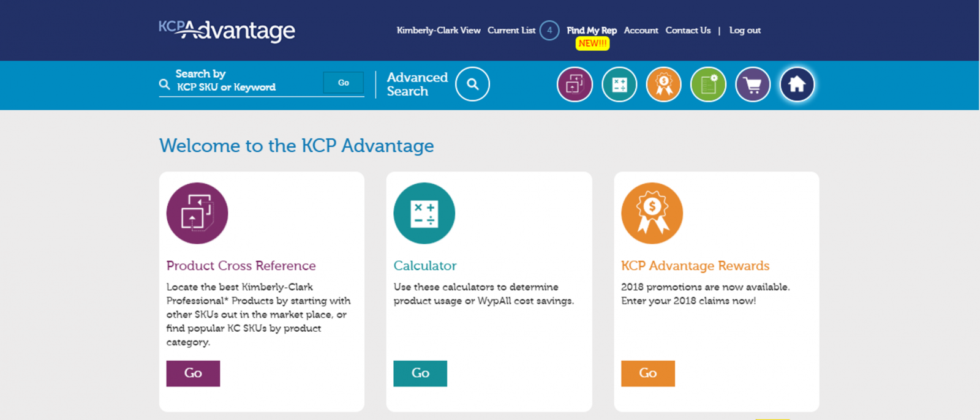
Task: Click the large Rewards ribbon card icon
Action: [652, 213]
